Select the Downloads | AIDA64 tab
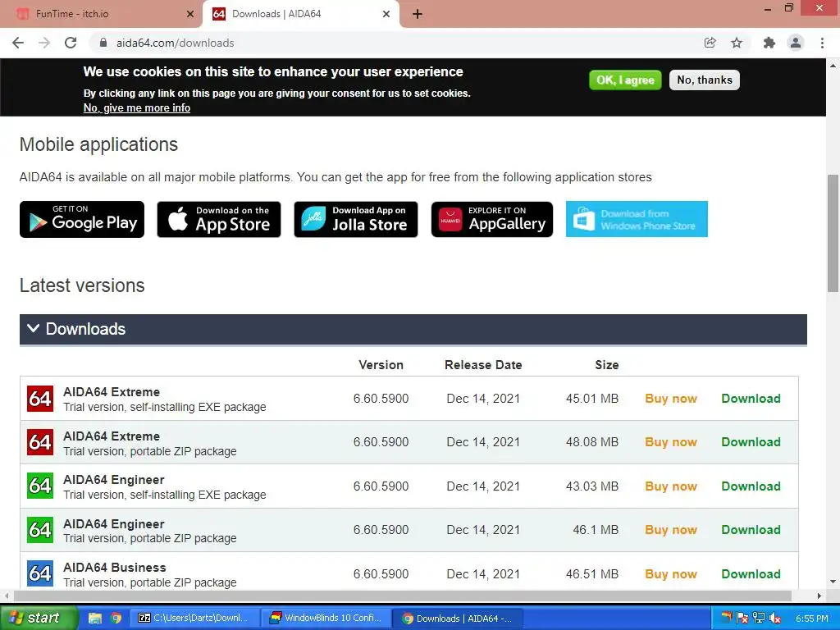The width and height of the screenshot is (840, 630). pyautogui.click(x=300, y=15)
